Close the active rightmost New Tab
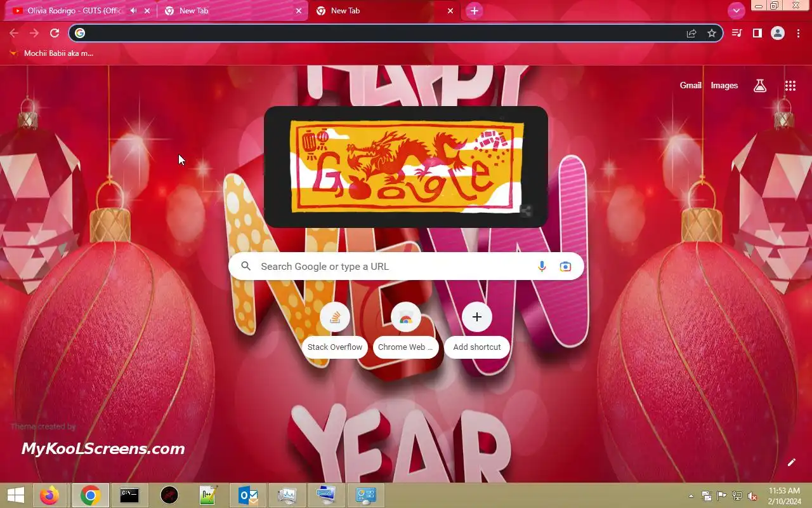Image resolution: width=812 pixels, height=508 pixels. (x=450, y=11)
